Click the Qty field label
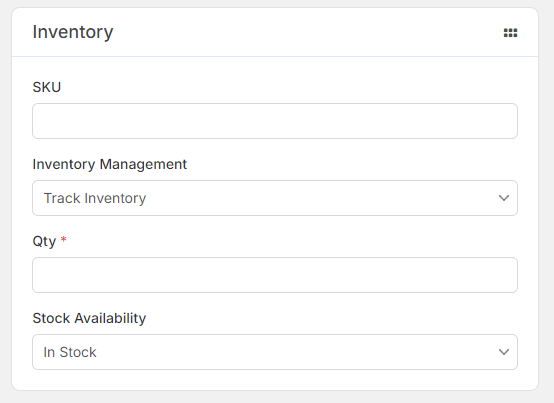Screen dimensions: 554x403 click(44, 241)
